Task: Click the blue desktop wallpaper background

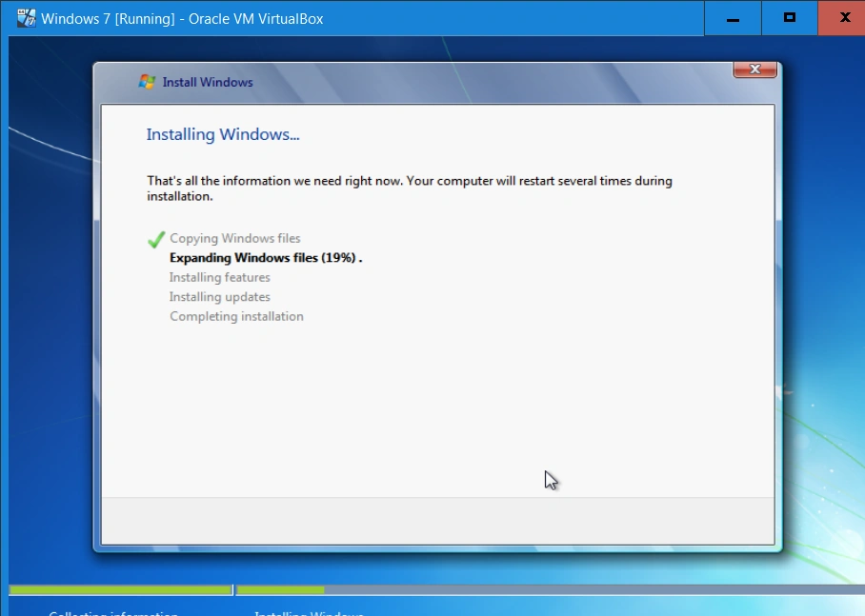Action: pos(48,381)
